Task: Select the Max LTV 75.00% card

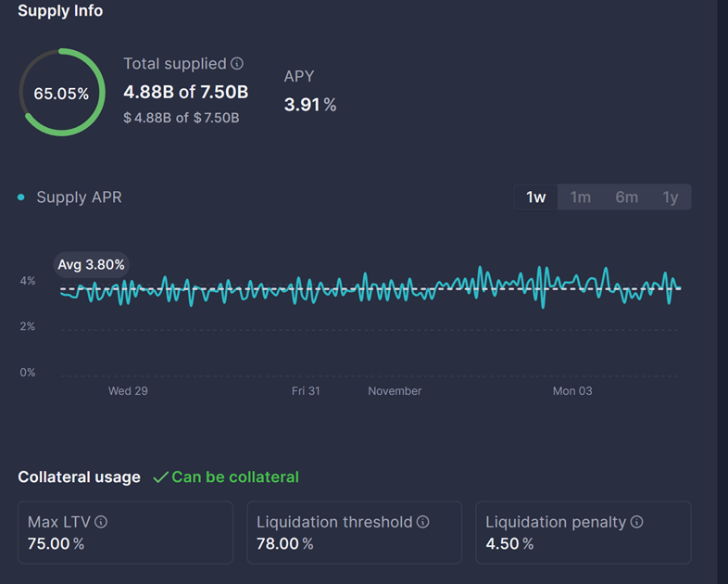Action: [x=125, y=533]
